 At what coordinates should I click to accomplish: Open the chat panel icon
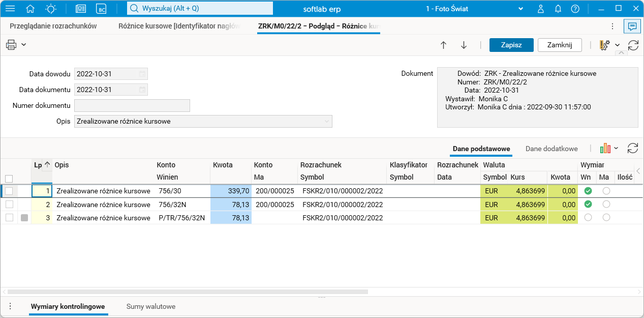[x=632, y=26]
